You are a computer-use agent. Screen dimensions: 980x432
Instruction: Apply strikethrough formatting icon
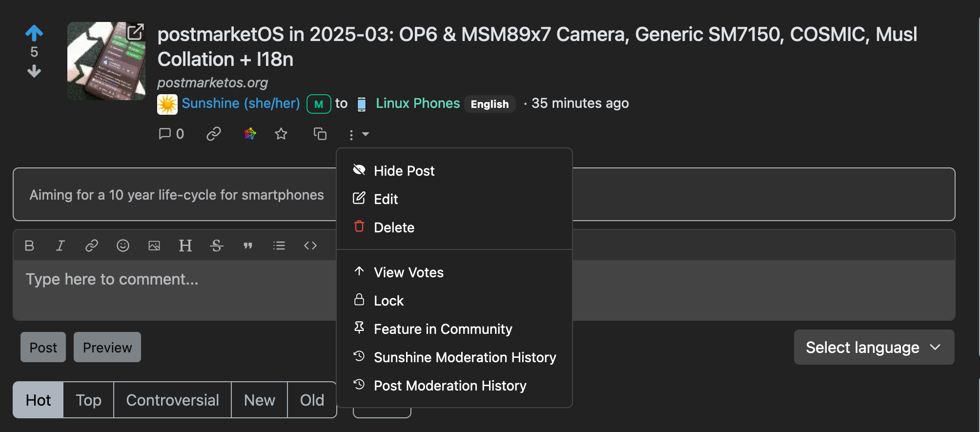[217, 246]
